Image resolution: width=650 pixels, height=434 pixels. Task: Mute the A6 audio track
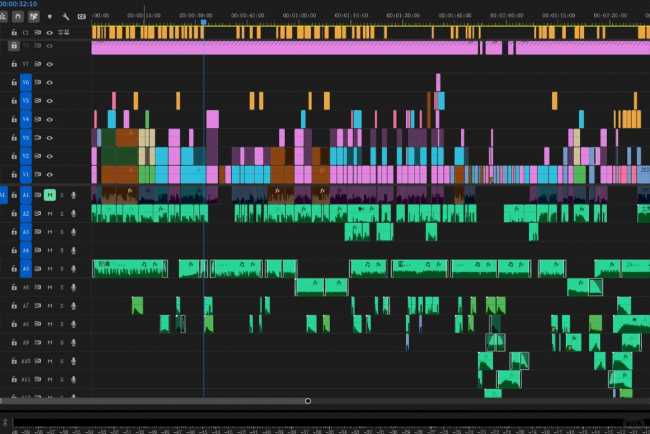(49, 287)
